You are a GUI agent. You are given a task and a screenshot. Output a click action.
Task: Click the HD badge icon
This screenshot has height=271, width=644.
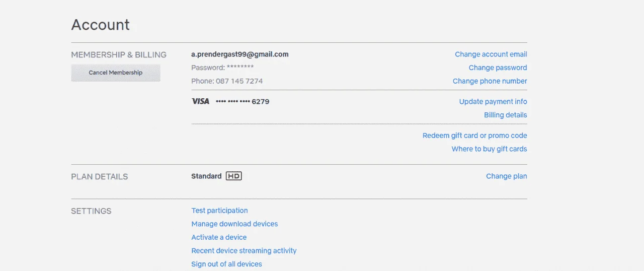click(234, 176)
